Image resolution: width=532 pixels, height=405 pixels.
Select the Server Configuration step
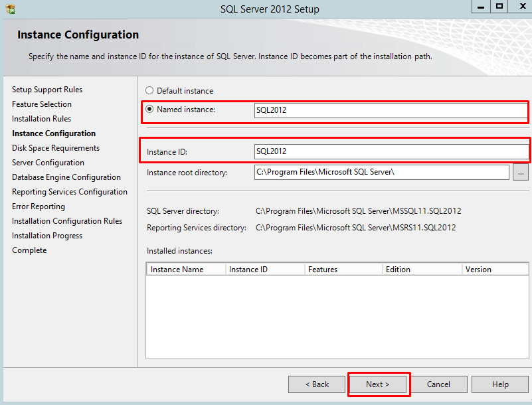48,163
